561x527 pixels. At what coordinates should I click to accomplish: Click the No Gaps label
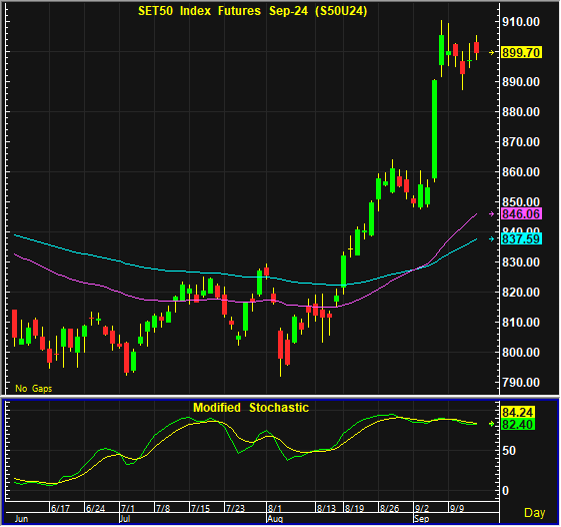pyautogui.click(x=34, y=389)
